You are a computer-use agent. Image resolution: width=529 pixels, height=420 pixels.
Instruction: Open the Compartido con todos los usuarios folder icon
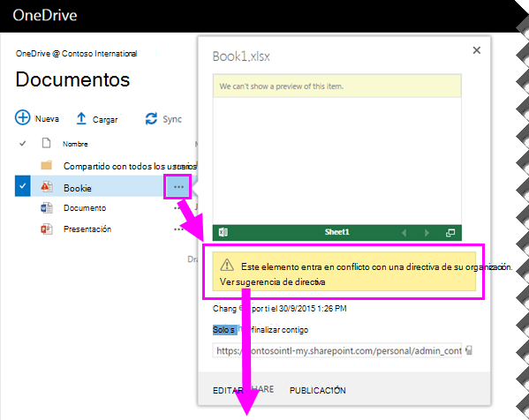coord(47,165)
